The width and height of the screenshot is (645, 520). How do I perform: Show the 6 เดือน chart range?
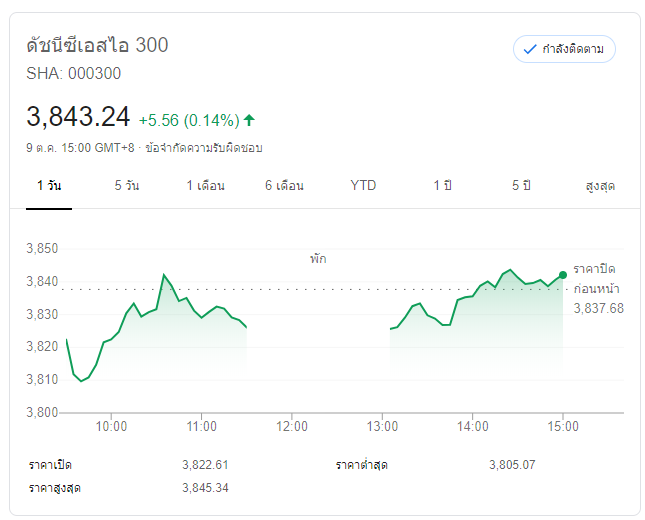(x=284, y=186)
